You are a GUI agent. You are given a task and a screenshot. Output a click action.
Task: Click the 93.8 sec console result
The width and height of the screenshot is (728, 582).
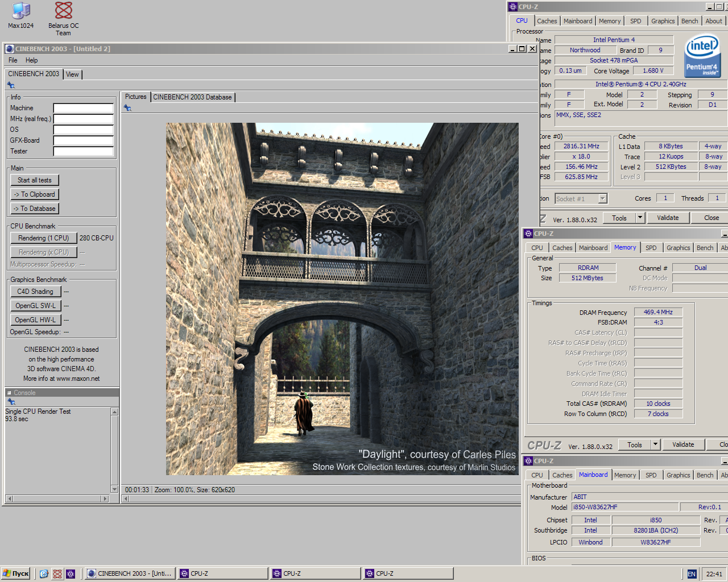tap(16, 419)
